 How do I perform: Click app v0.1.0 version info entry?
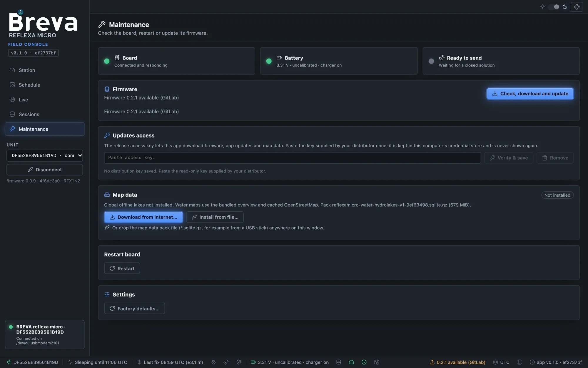pos(556,362)
